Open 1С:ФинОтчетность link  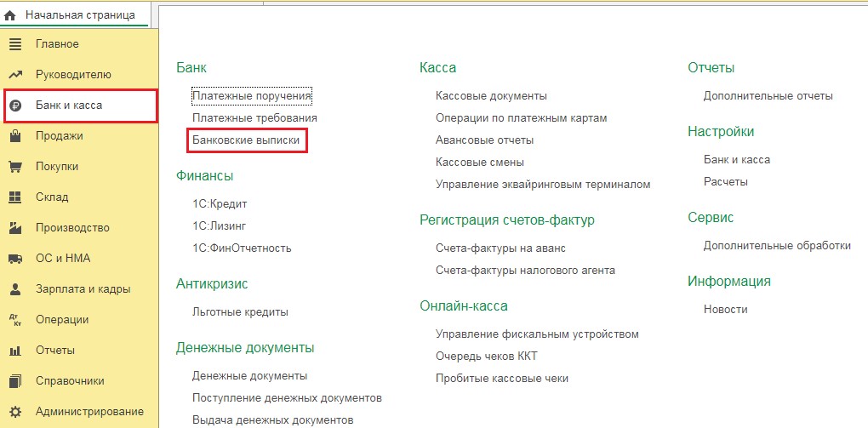pos(242,248)
